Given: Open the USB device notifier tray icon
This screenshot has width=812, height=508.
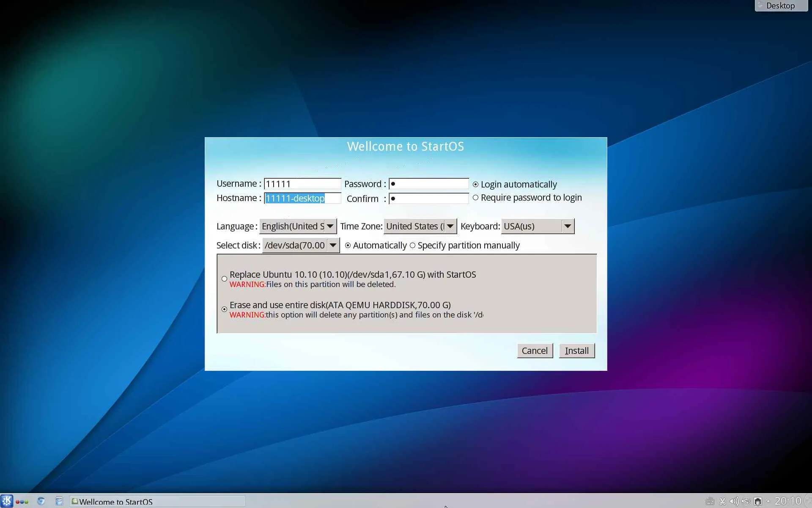Looking at the screenshot, I should [746, 502].
